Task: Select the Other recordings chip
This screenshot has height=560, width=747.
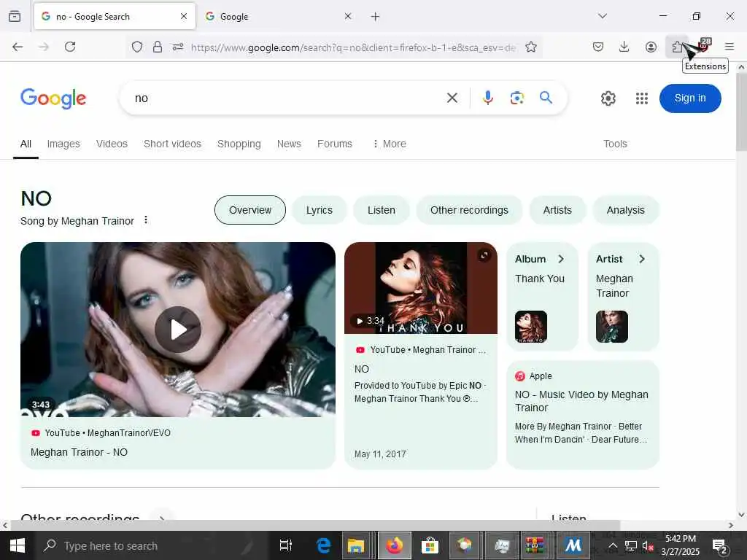Action: click(x=469, y=210)
